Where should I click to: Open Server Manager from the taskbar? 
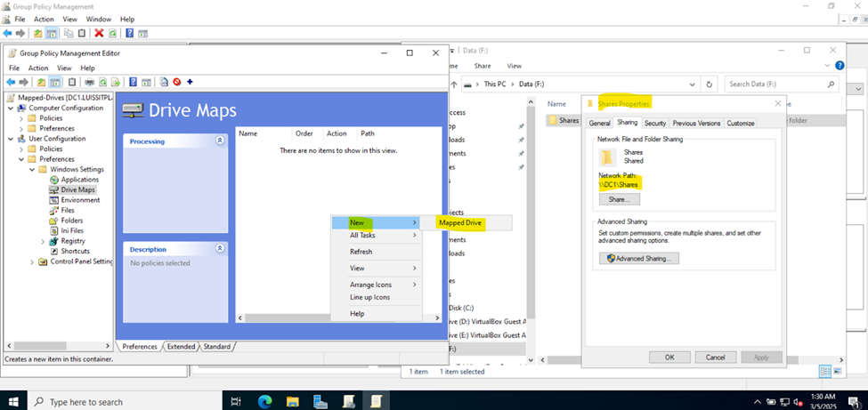tap(320, 401)
